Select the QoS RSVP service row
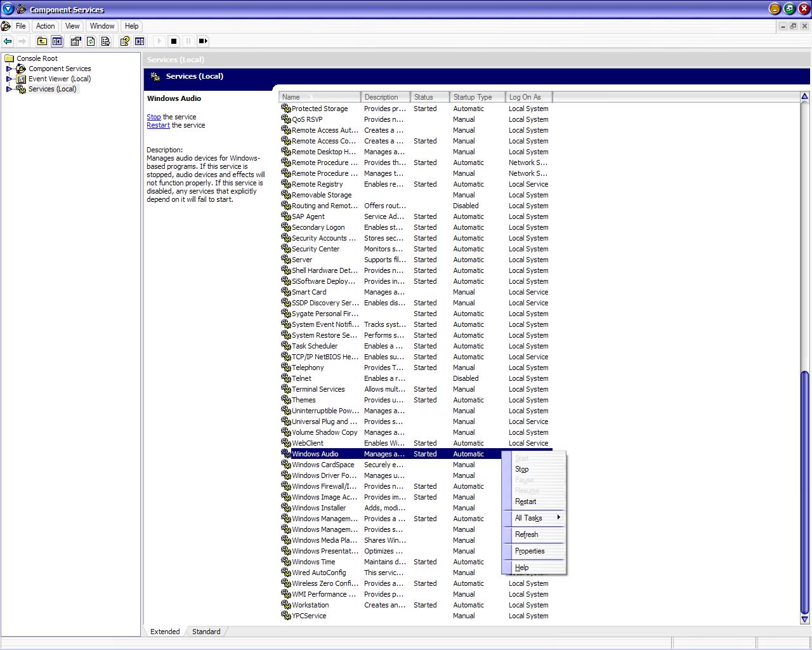This screenshot has width=812, height=650. point(416,119)
